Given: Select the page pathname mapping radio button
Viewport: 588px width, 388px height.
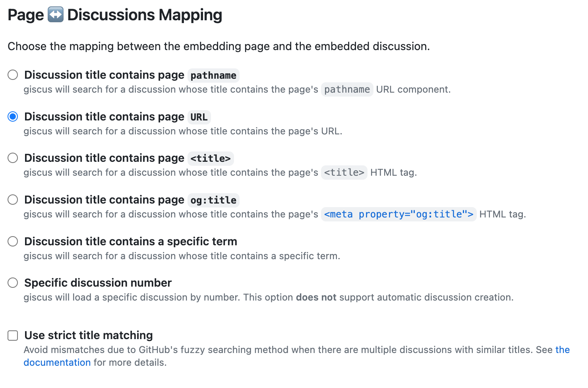Looking at the screenshot, I should point(13,75).
